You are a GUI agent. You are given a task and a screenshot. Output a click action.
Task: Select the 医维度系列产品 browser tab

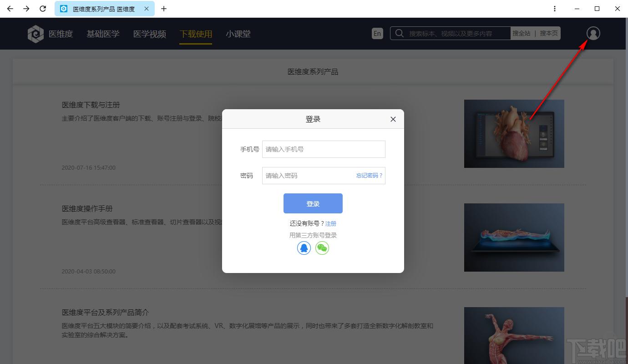pos(104,9)
